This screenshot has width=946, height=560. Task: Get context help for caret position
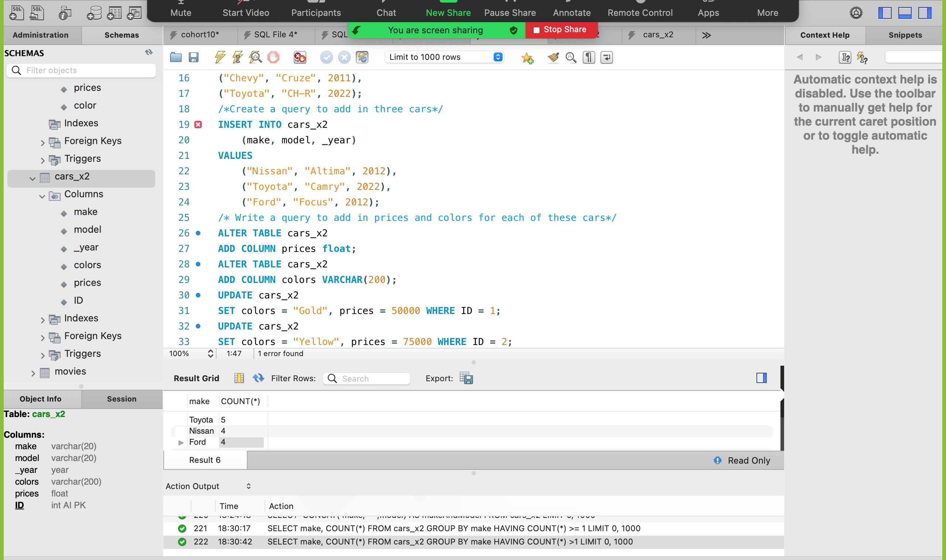click(x=845, y=57)
